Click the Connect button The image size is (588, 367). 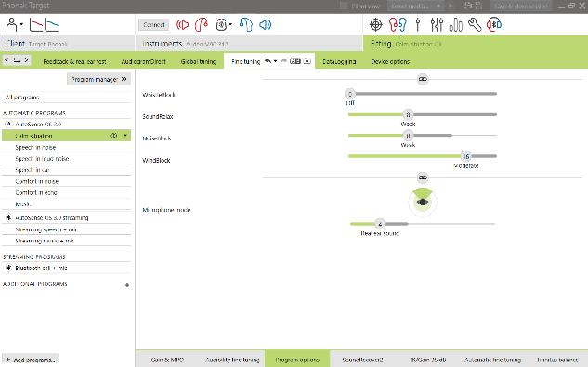tap(154, 25)
